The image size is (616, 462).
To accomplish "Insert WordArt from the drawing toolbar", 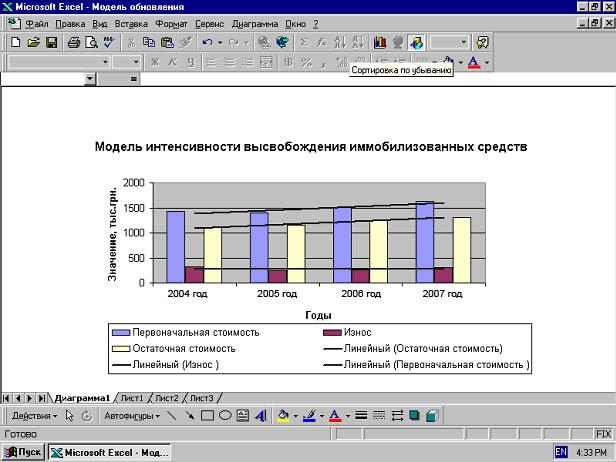I will click(260, 416).
